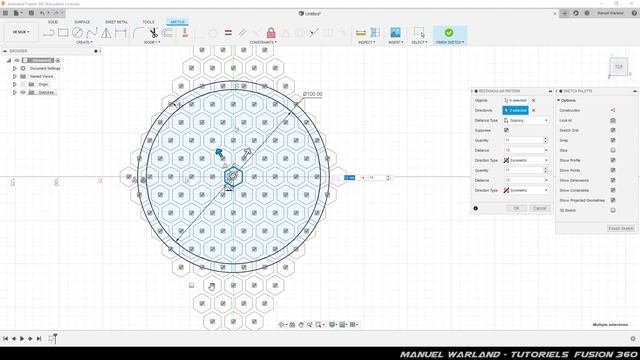Click Finish Sketch button in Sketch Palette
Viewport: 640px width, 360px height.
(620, 228)
